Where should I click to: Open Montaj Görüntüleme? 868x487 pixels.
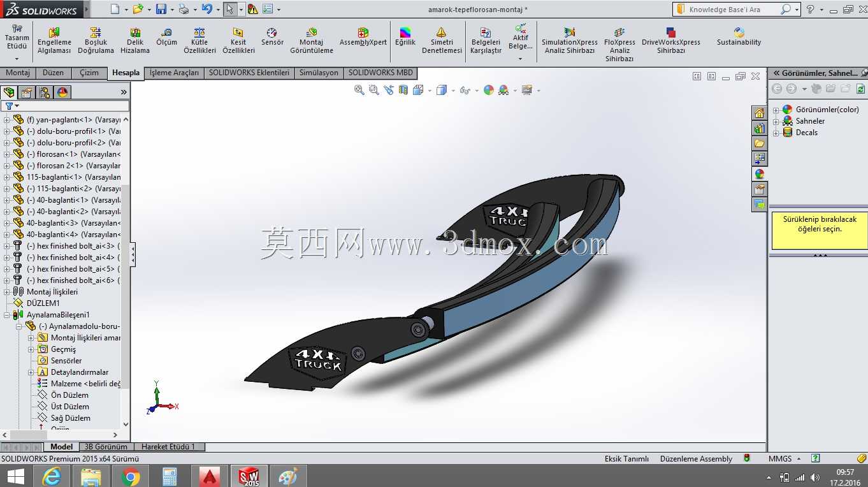312,41
